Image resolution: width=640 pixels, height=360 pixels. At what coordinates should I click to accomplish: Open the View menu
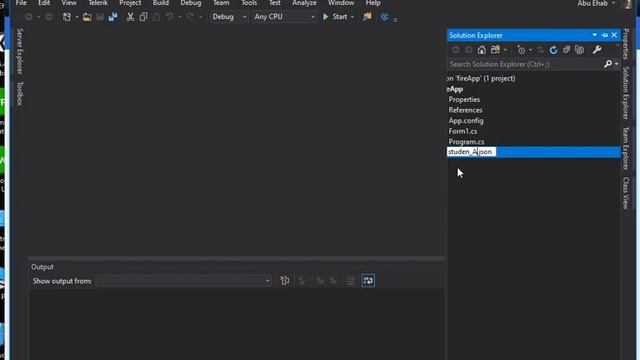(69, 3)
